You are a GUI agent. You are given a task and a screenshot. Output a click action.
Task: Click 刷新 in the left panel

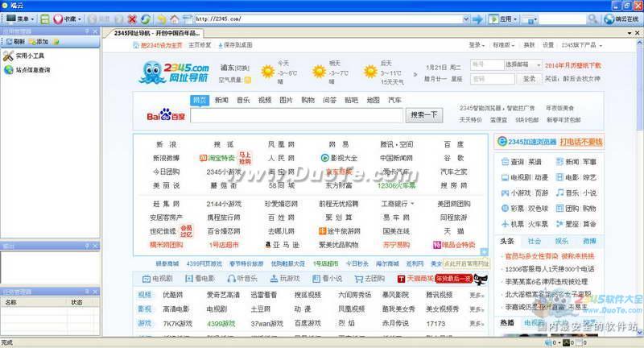15,42
